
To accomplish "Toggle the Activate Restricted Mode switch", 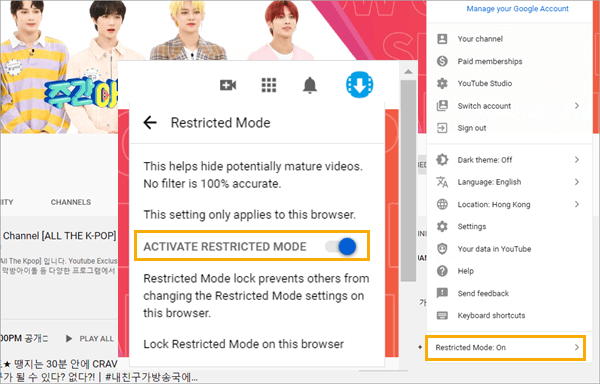I will 341,247.
